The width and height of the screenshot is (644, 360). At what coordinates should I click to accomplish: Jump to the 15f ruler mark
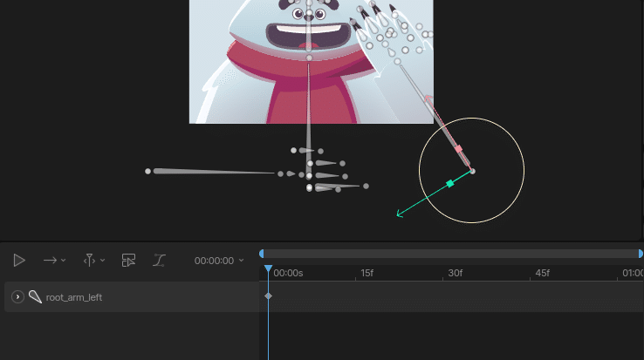pos(367,274)
